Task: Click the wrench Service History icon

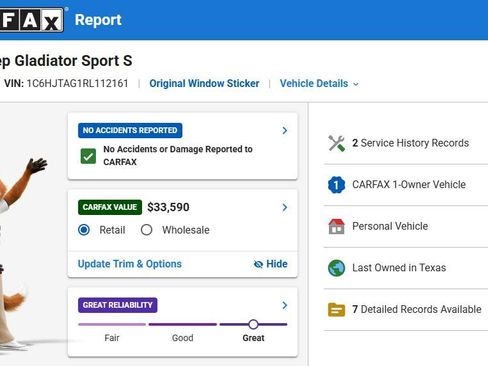Action: (336, 143)
